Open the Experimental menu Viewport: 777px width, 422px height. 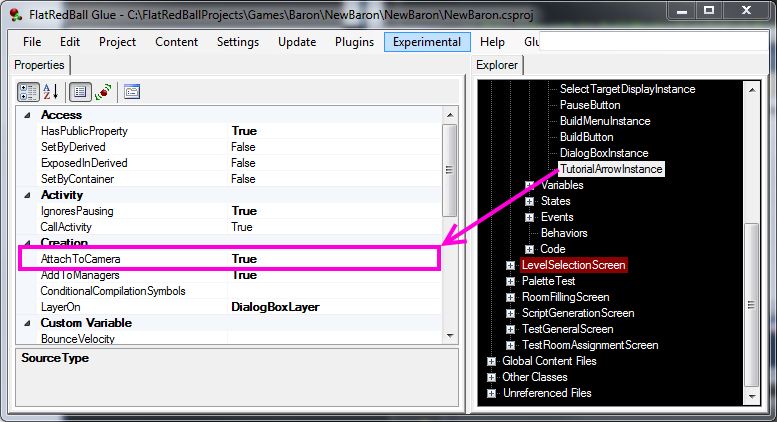tap(427, 42)
